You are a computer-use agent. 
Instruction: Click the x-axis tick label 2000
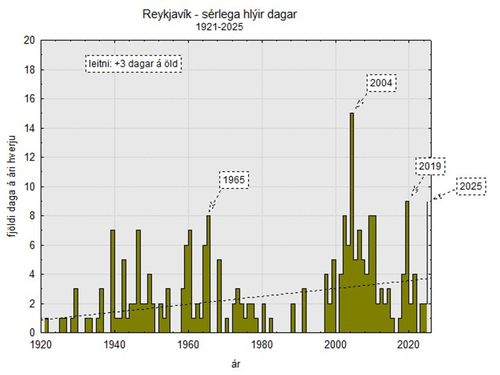(336, 345)
